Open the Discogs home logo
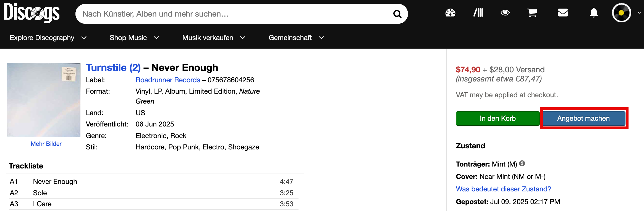This screenshot has width=644, height=211. 32,13
